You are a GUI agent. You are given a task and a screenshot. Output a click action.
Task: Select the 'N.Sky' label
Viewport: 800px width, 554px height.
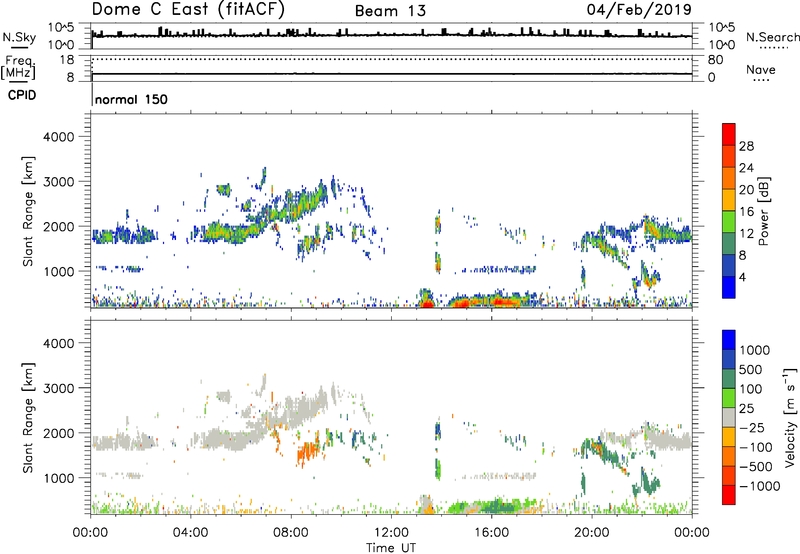(19, 37)
